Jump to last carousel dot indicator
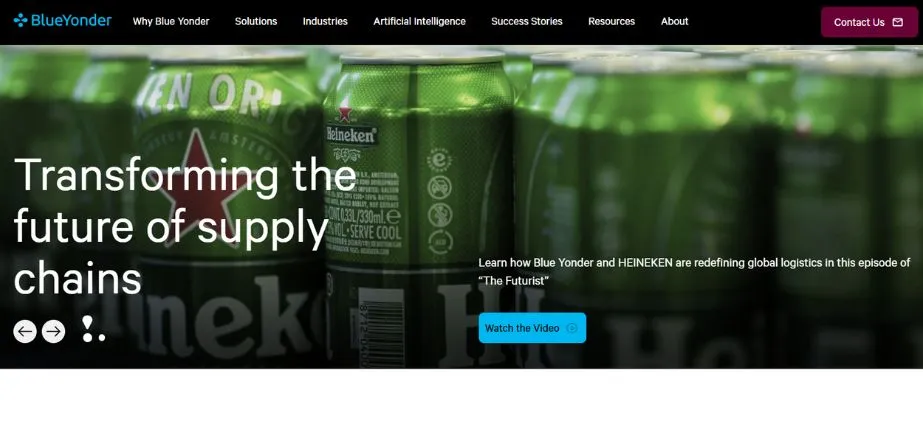 (x=102, y=338)
